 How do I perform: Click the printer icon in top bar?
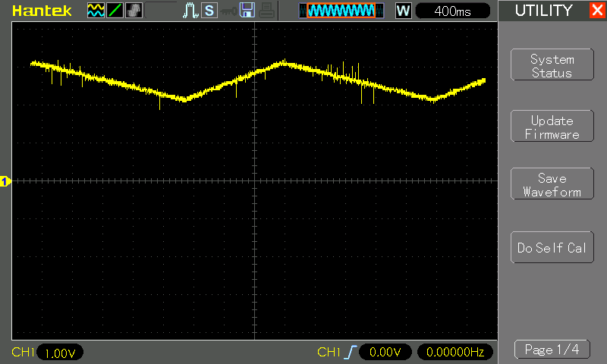tap(265, 11)
